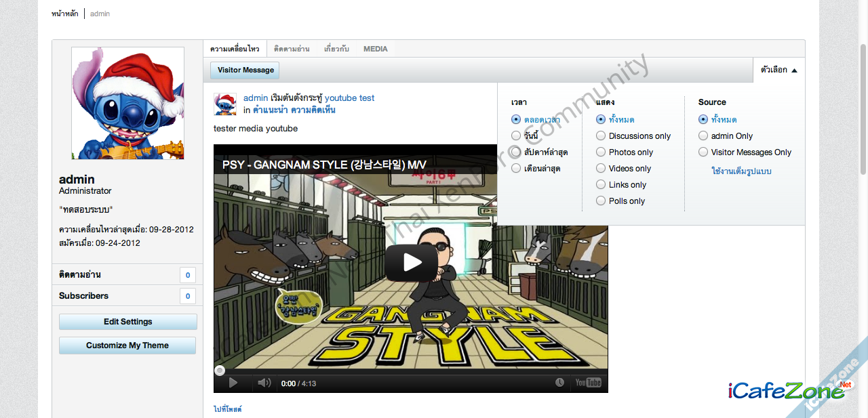Choose the 'admin Only' source filter
The width and height of the screenshot is (868, 418).
coord(703,136)
